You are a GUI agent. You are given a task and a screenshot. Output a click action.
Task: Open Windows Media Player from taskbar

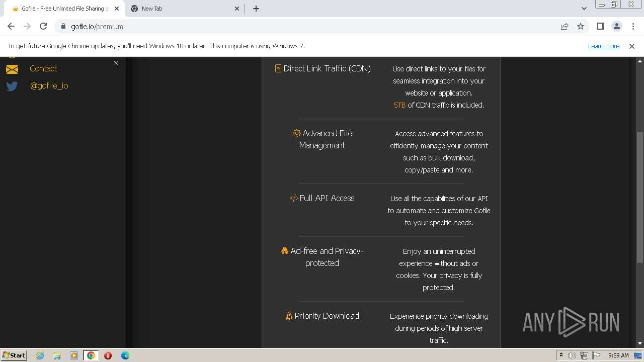coord(74,355)
